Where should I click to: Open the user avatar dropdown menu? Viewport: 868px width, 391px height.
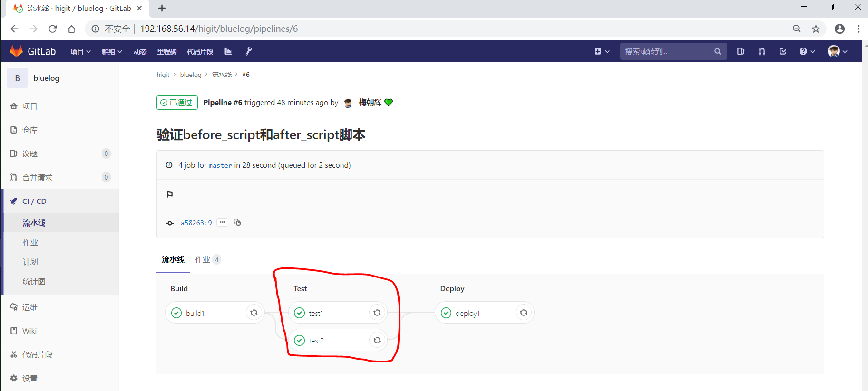click(x=837, y=51)
